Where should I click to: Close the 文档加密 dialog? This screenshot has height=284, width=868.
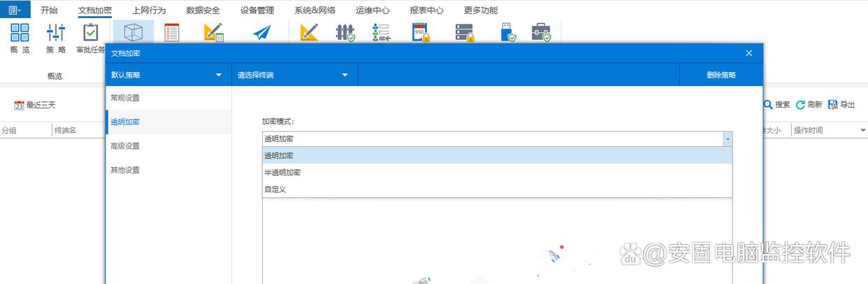749,53
